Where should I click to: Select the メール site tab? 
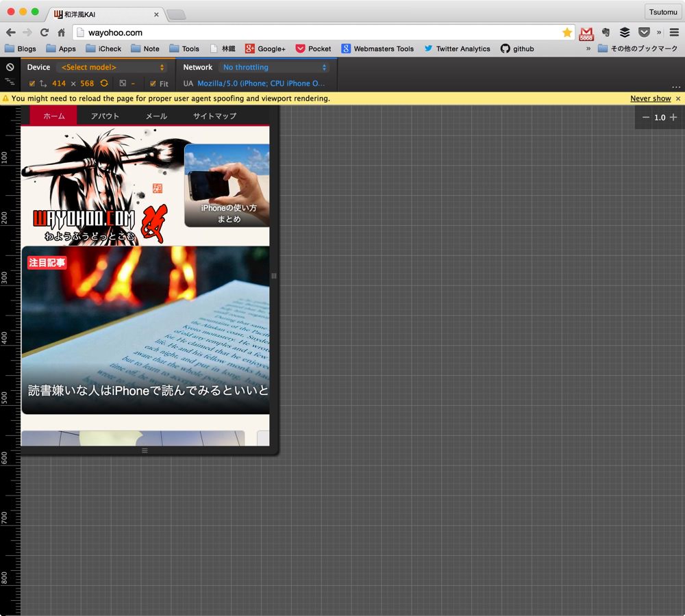coord(156,116)
